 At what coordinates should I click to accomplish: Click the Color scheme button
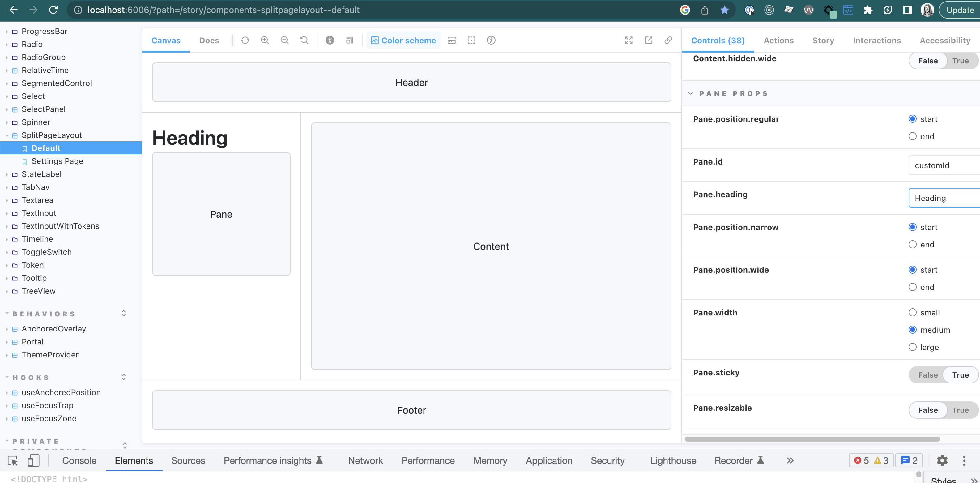coord(403,40)
